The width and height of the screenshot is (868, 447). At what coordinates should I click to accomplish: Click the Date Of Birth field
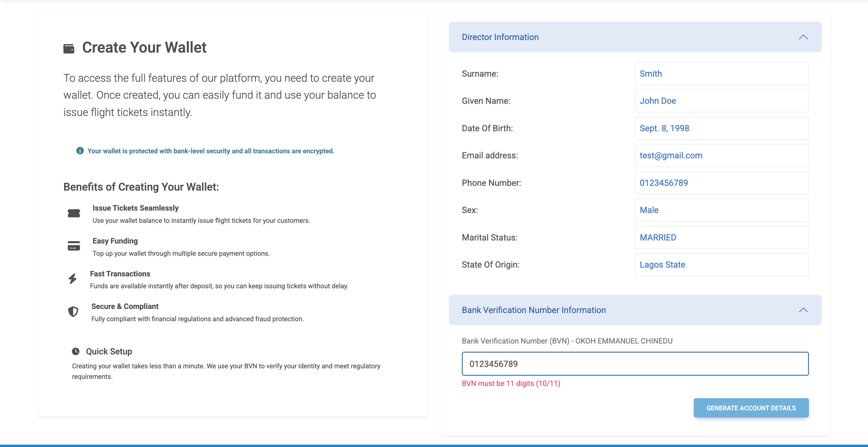coord(722,128)
